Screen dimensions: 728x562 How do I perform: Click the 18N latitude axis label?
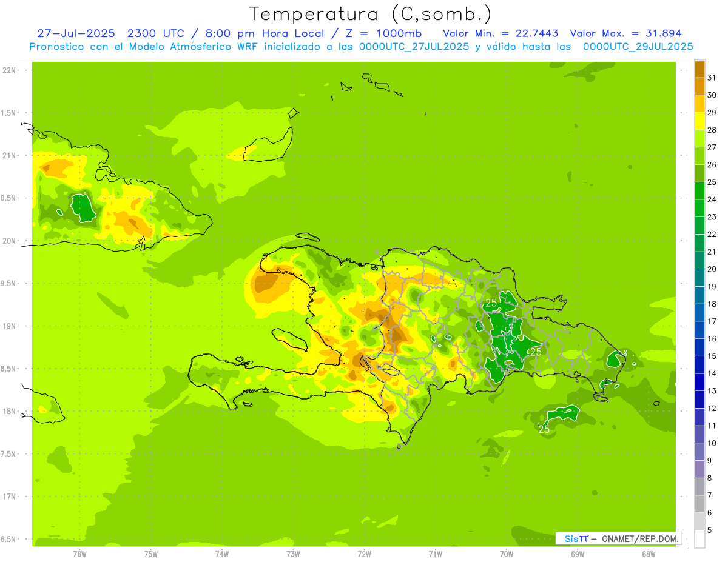9,411
